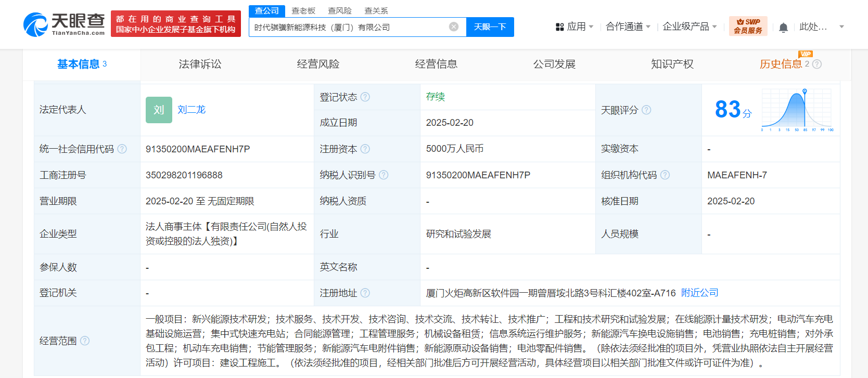This screenshot has height=378, width=868.
Task: Open the 企业级产品 dropdown
Action: 690,27
